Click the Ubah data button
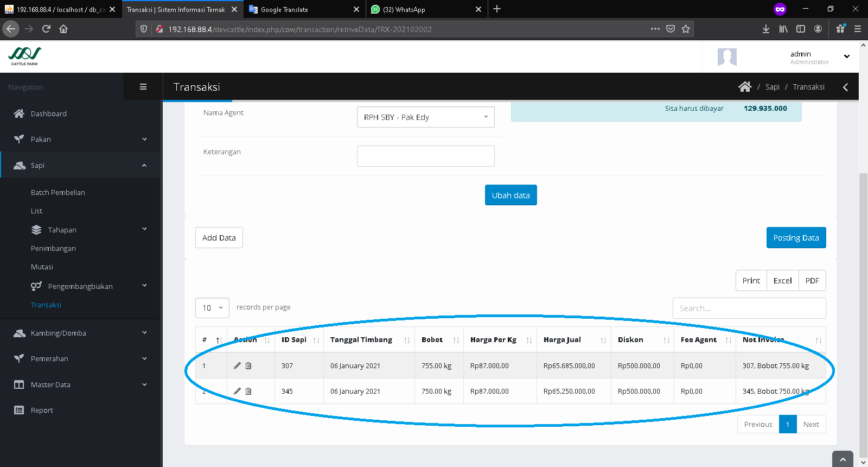The image size is (868, 467). 510,195
